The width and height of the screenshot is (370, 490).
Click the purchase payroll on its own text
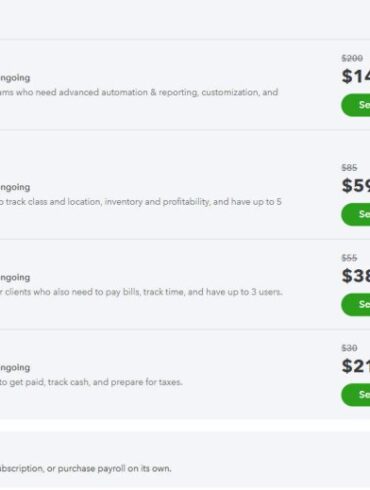[x=114, y=468]
